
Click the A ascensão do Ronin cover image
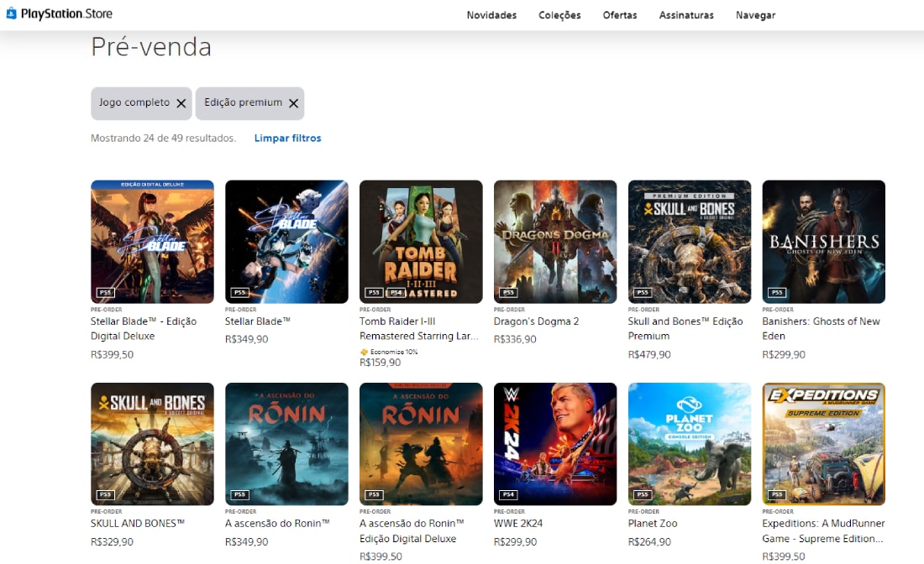[286, 444]
